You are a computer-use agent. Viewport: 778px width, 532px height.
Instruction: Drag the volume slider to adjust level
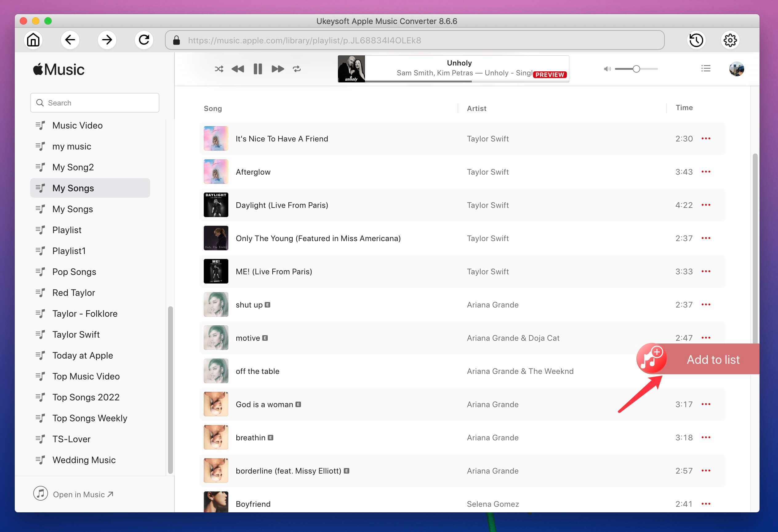coord(636,69)
